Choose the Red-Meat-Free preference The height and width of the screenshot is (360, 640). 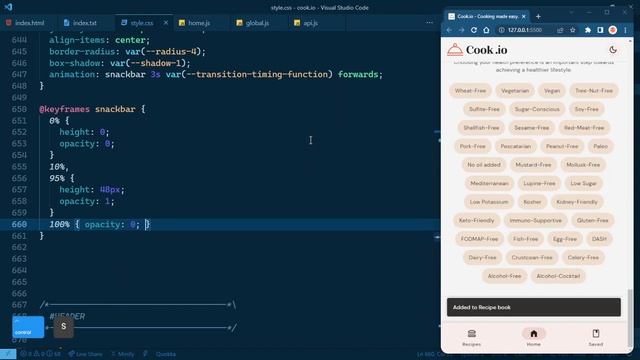pyautogui.click(x=584, y=128)
